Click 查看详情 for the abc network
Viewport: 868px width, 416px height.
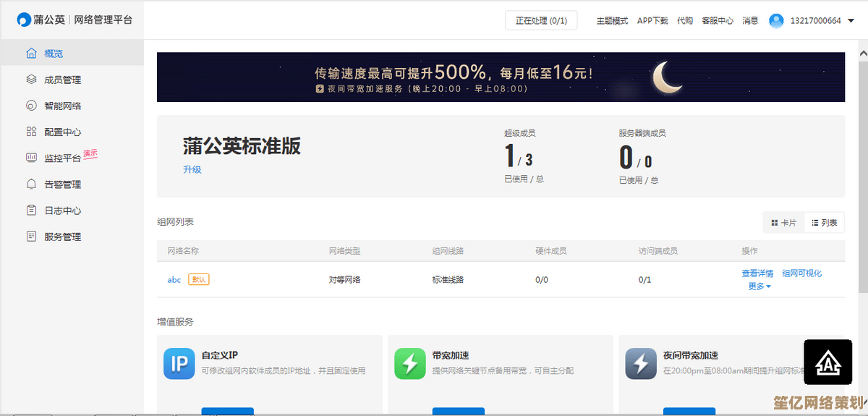pyautogui.click(x=757, y=273)
